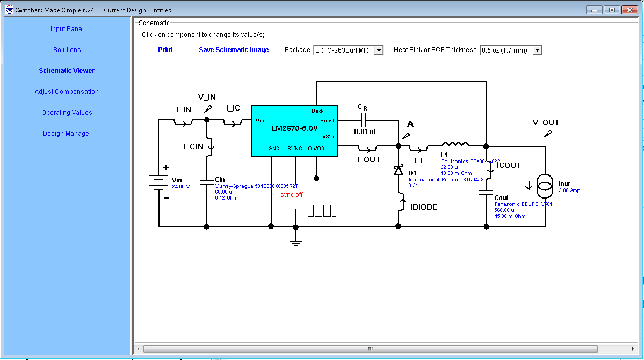The width and height of the screenshot is (644, 360).
Task: Click the International Rectifier 6TQ045S diode text
Action: pyautogui.click(x=446, y=180)
